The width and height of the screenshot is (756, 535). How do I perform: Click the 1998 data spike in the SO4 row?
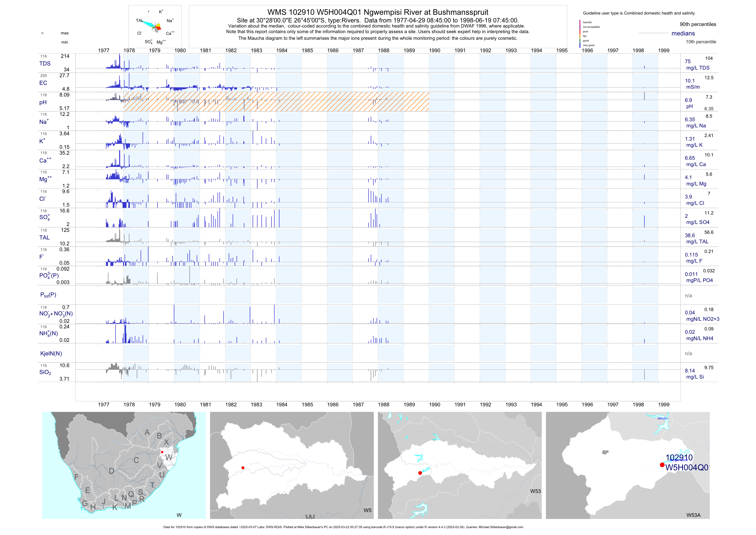pyautogui.click(x=644, y=221)
